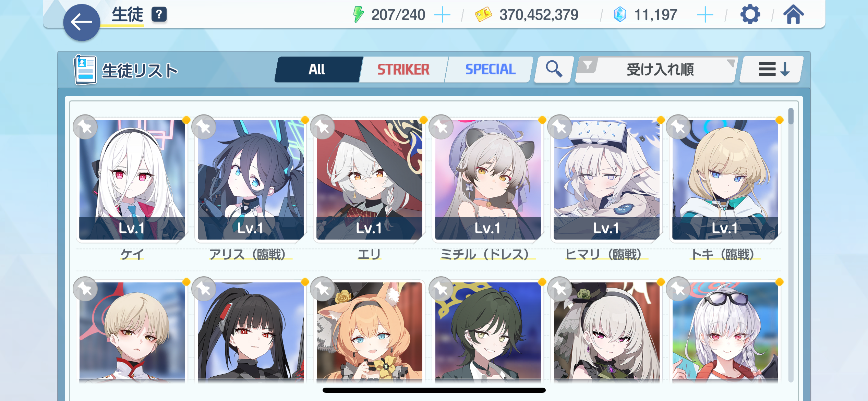This screenshot has width=868, height=401.
Task: Open ミチル（ドレス） student card
Action: tap(488, 180)
